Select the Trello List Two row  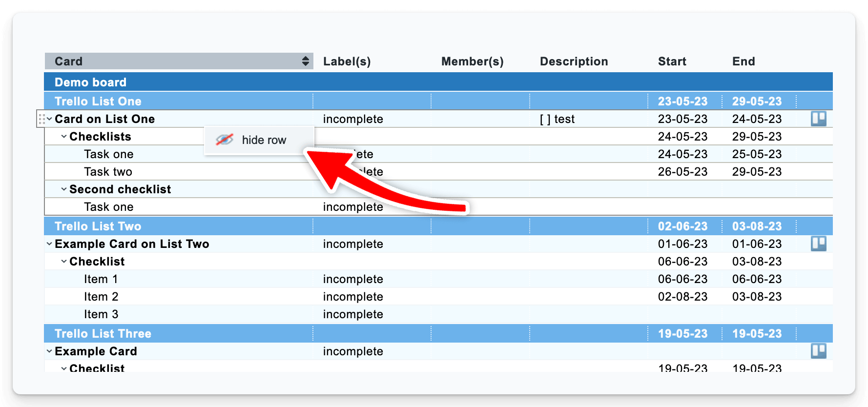point(438,226)
